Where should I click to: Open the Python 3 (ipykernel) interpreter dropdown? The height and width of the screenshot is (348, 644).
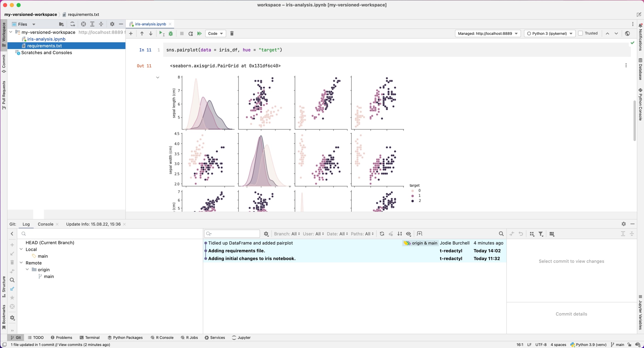pos(549,33)
